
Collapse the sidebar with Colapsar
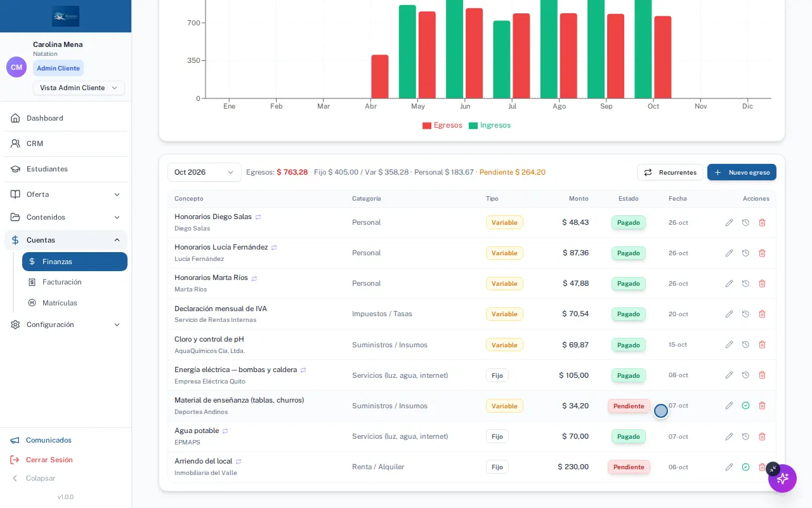[34, 478]
